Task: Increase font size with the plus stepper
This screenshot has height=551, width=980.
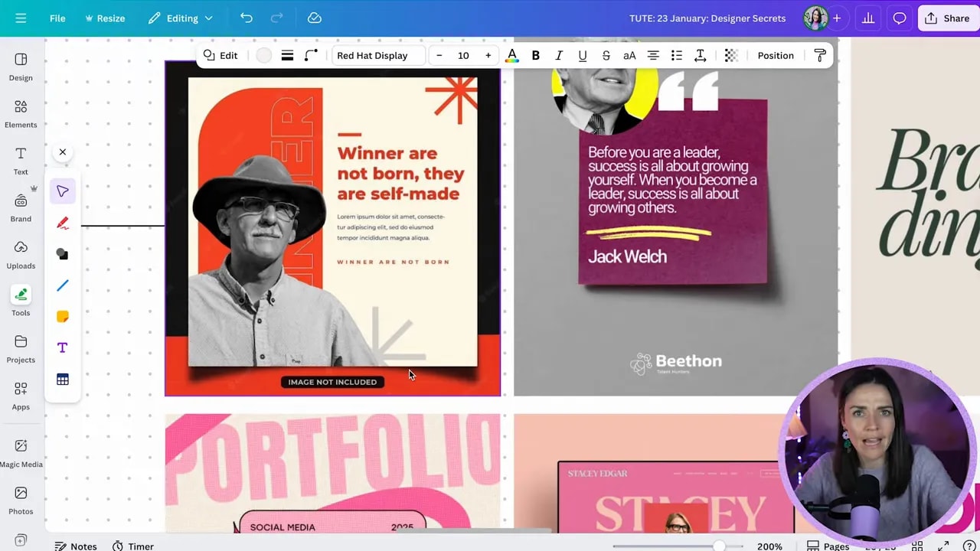Action: [x=488, y=55]
